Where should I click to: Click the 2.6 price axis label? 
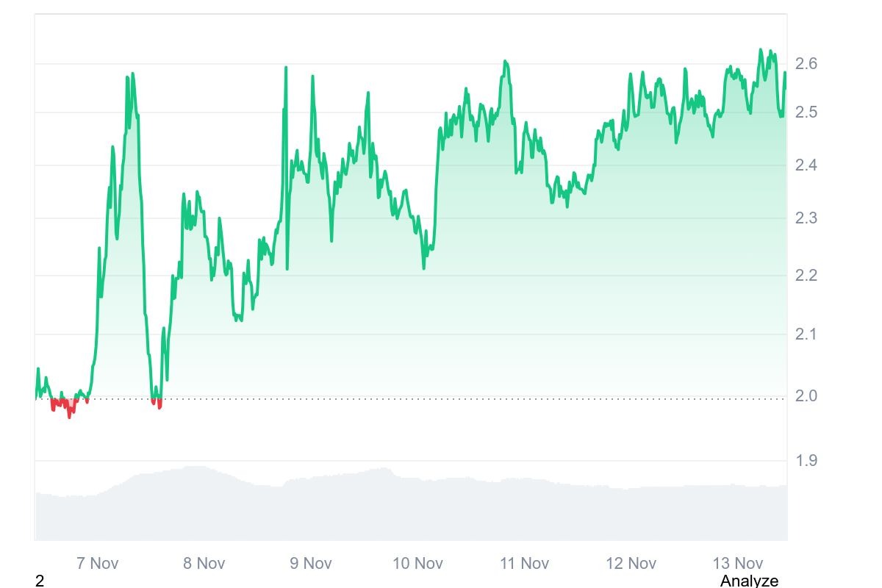coord(806,64)
